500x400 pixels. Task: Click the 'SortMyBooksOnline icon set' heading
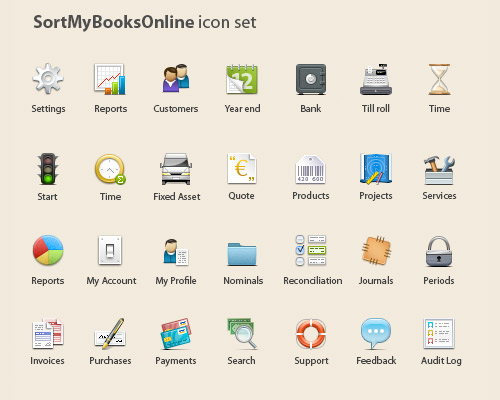pos(145,22)
